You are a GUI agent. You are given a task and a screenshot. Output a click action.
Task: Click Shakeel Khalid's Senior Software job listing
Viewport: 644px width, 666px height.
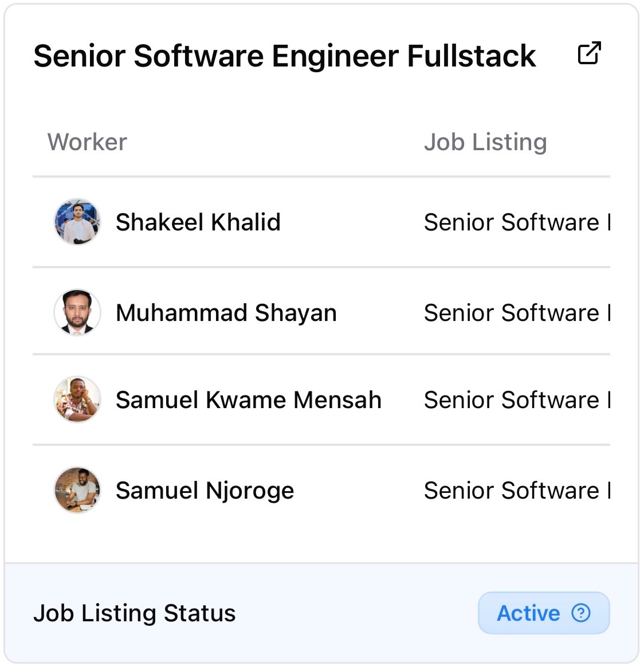click(x=516, y=222)
